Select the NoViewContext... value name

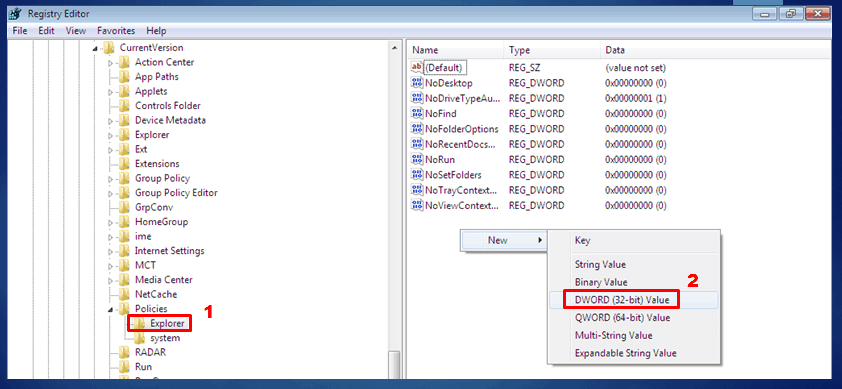(x=462, y=205)
